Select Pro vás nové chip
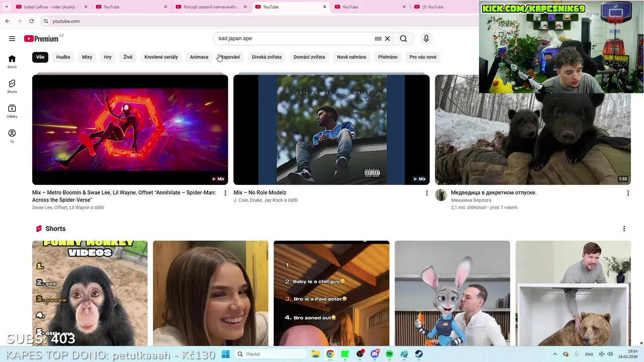The width and height of the screenshot is (644, 362). tap(423, 57)
